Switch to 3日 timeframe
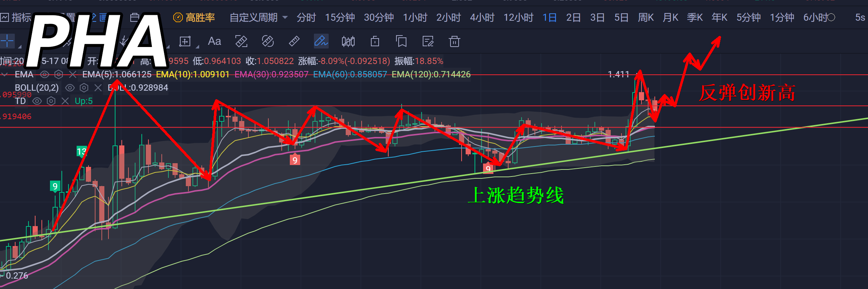This screenshot has height=289, width=868. (x=597, y=17)
